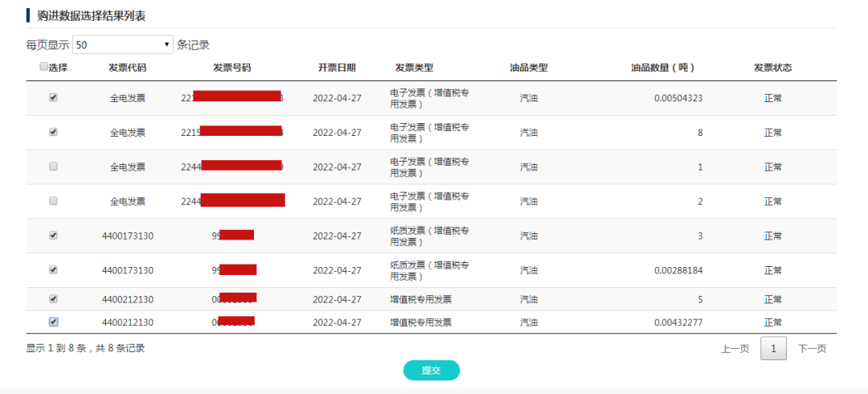Click the 发票状态 column header
The height and width of the screenshot is (394, 868).
pos(772,68)
